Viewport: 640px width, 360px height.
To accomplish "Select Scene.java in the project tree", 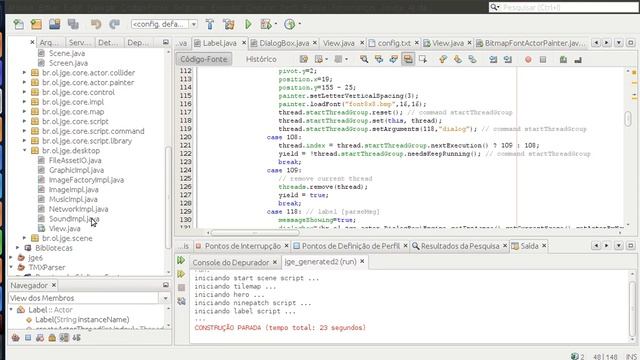I will click(x=67, y=53).
